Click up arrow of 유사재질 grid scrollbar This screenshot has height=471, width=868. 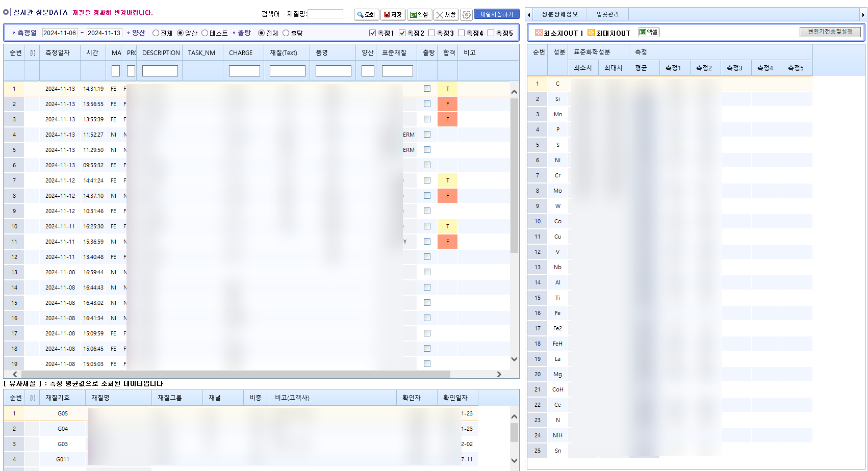point(514,416)
